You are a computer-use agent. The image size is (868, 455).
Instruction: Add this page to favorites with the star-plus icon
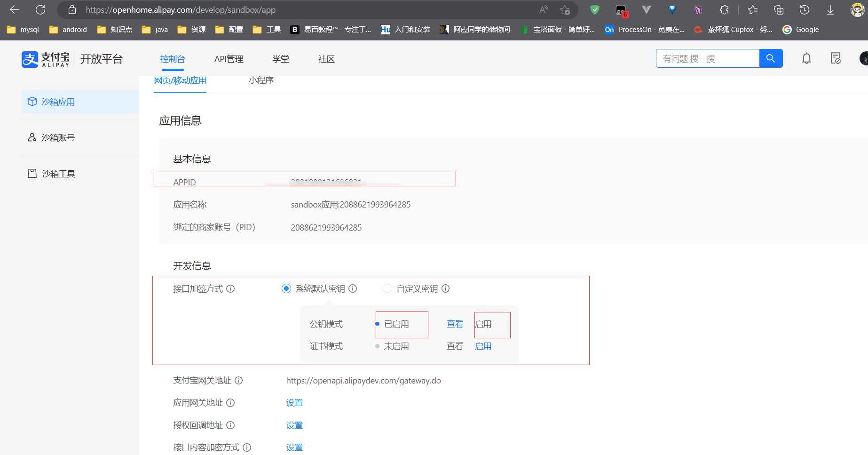565,9
